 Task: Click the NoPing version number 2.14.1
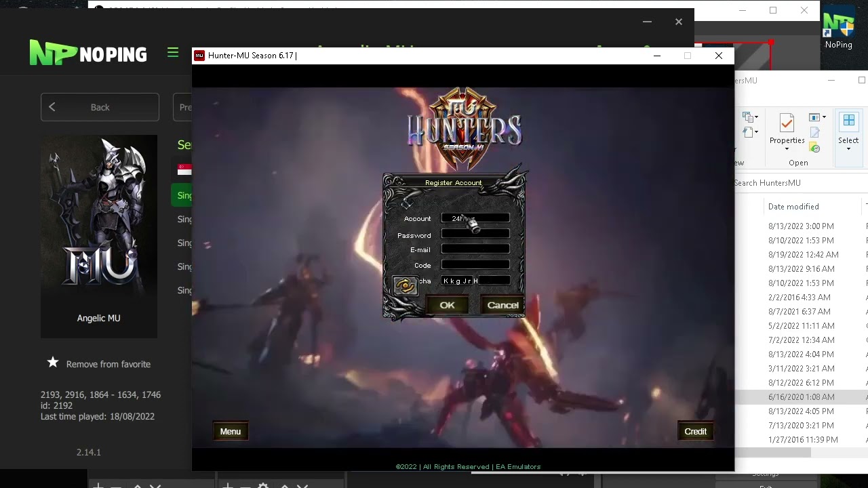point(88,452)
